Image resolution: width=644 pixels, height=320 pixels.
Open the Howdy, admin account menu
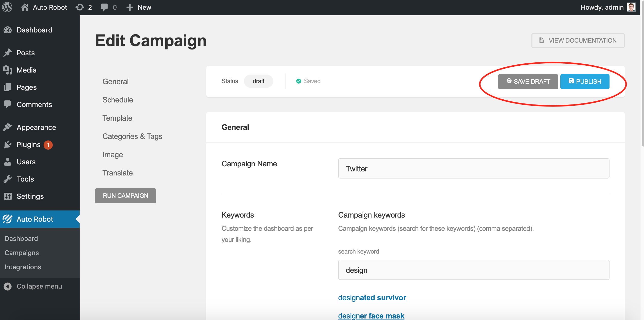coord(602,7)
